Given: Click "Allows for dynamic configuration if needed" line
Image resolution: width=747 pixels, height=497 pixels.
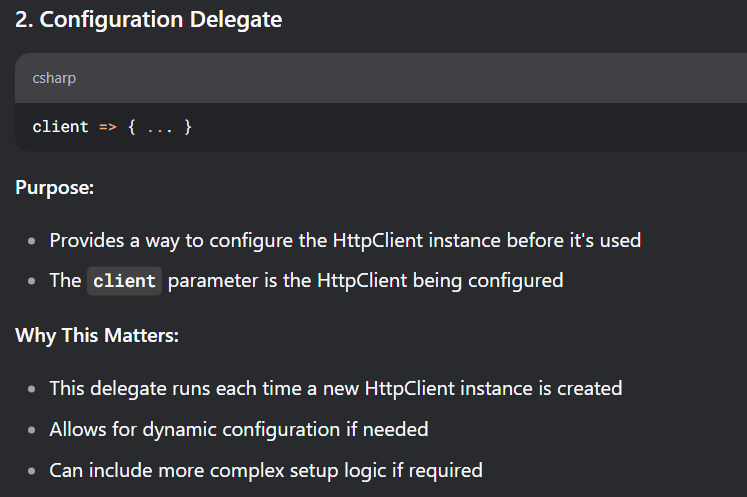Looking at the screenshot, I should pos(239,430).
